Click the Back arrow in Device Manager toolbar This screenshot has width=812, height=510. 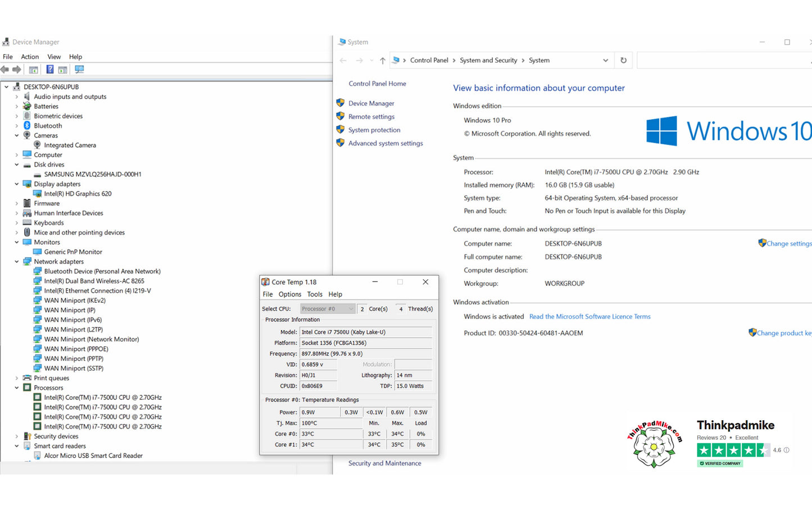5,70
